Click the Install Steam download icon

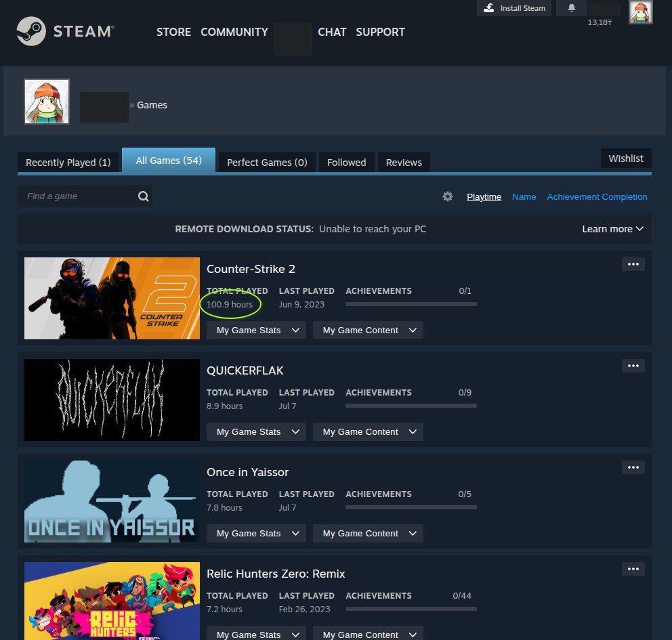coord(489,8)
